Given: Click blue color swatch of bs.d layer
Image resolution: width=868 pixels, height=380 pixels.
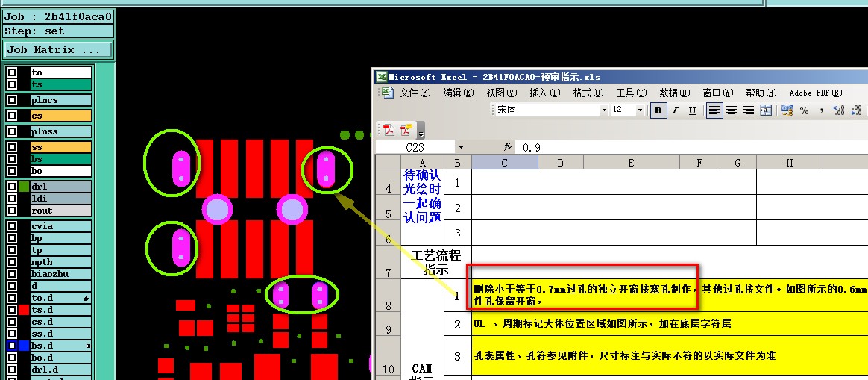Looking at the screenshot, I should click(23, 346).
